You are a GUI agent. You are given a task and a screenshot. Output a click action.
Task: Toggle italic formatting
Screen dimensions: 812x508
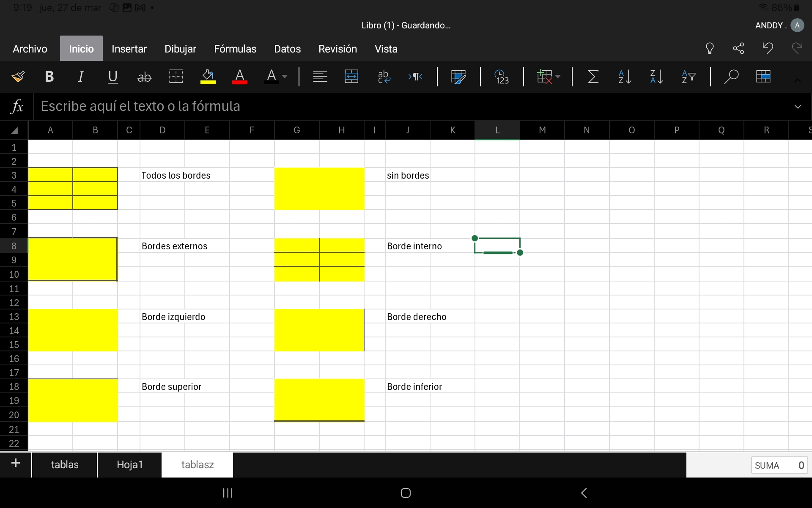pos(81,77)
